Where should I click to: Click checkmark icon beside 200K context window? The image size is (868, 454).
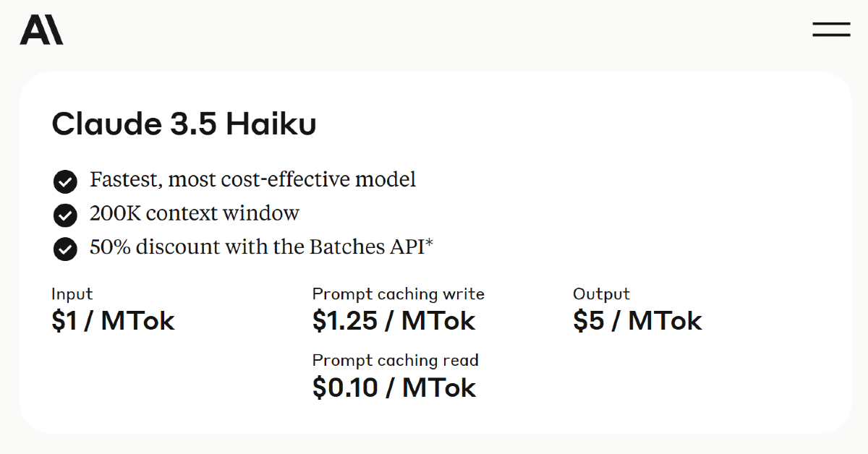65,215
